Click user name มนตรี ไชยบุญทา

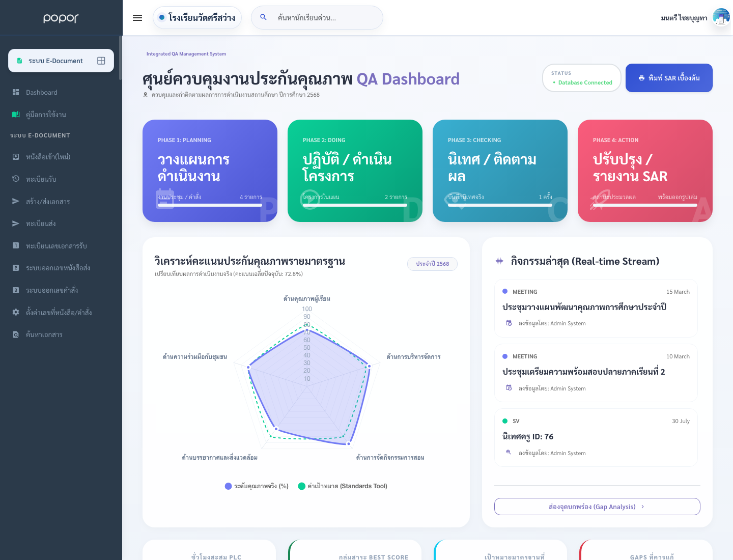(x=684, y=18)
